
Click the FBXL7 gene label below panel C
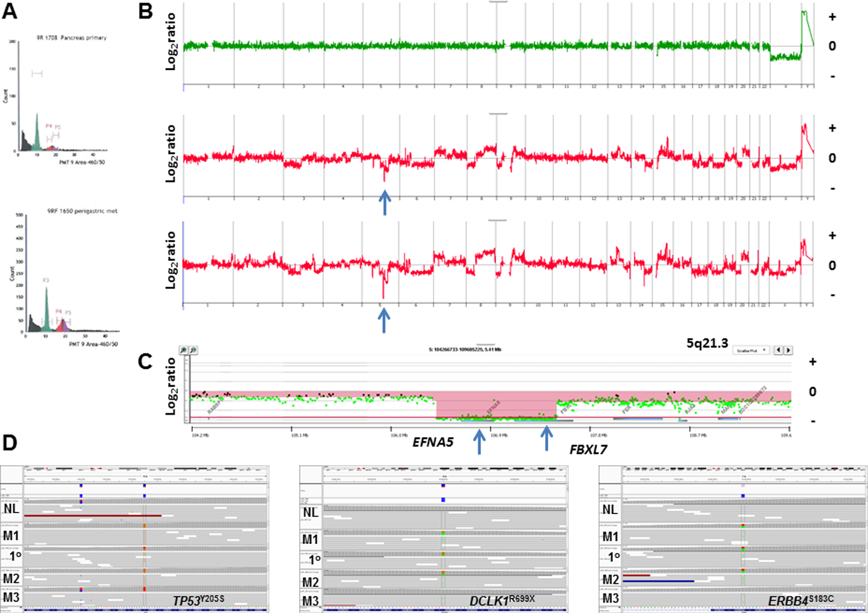(588, 450)
